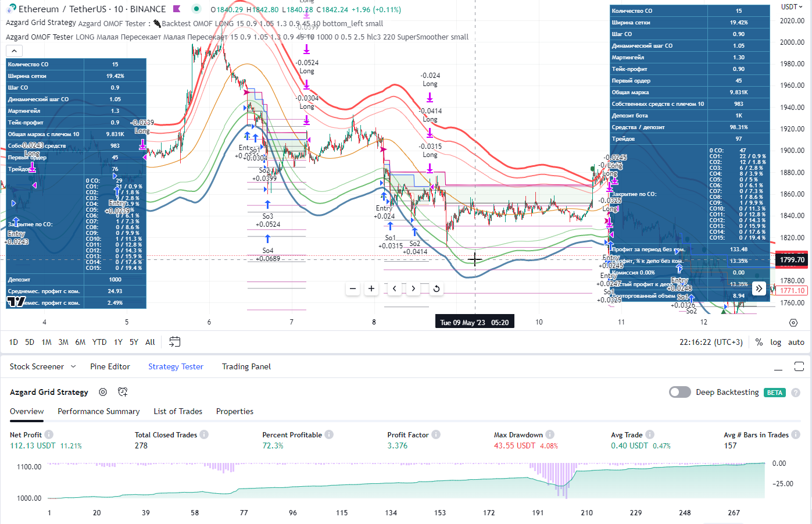Open Deep Backtesting help question mark
The image size is (812, 524).
tap(796, 393)
